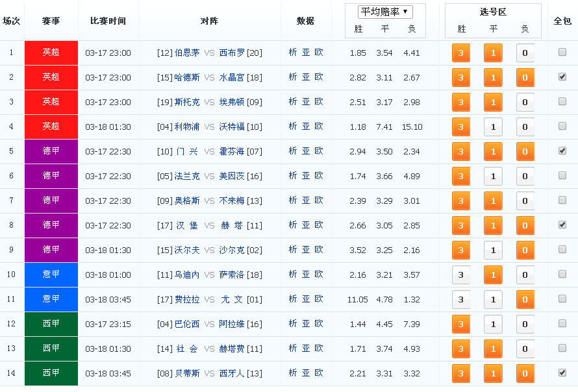Open 亚 Asian odds for 哈德斯 vs 水晶宫
578x392 pixels.
coord(306,77)
